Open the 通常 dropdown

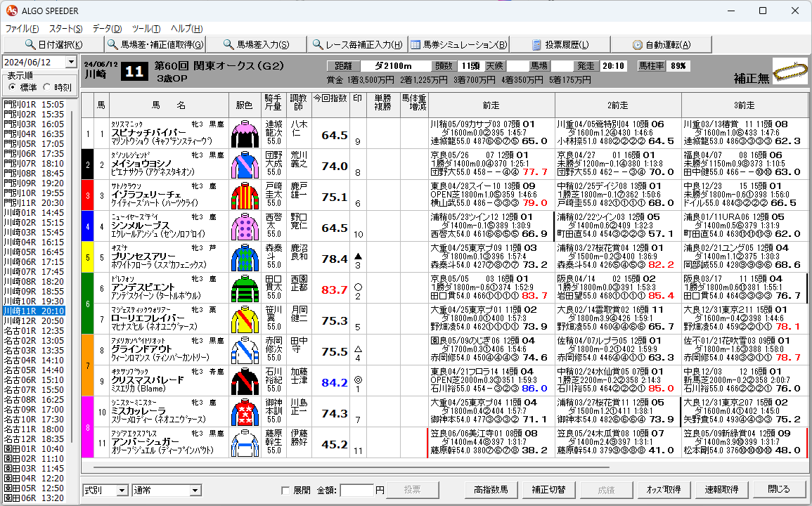(195, 490)
